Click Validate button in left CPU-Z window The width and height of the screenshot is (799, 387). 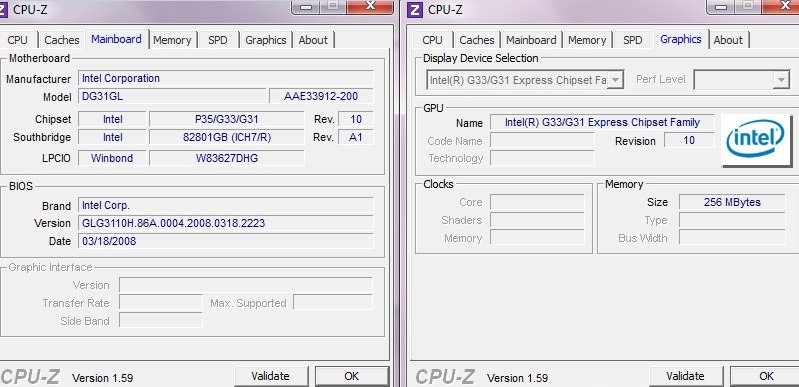click(x=271, y=376)
